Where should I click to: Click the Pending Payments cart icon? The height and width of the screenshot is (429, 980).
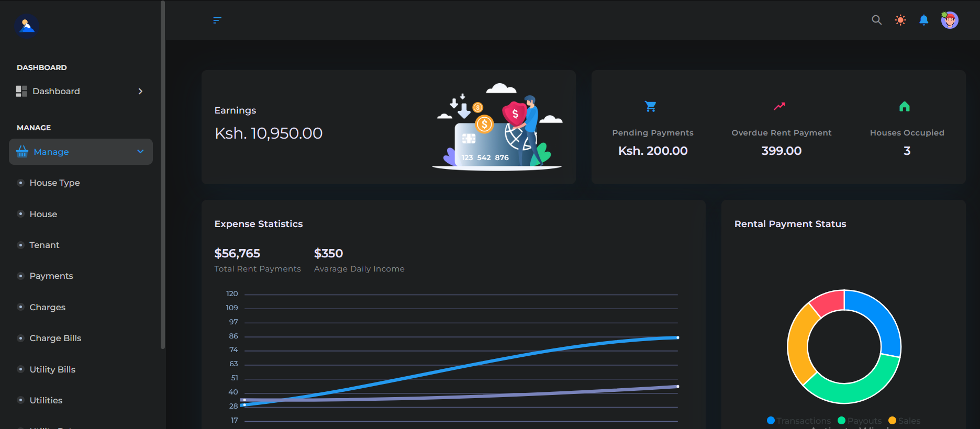pos(651,107)
